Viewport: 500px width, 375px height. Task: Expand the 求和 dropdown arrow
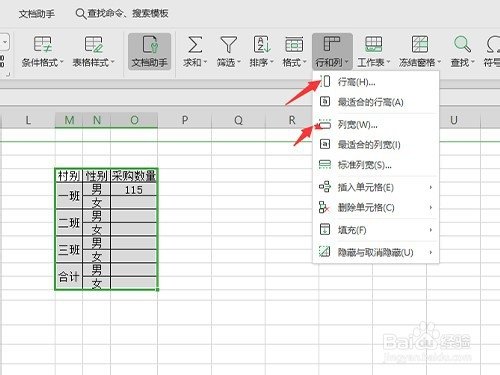pos(205,62)
